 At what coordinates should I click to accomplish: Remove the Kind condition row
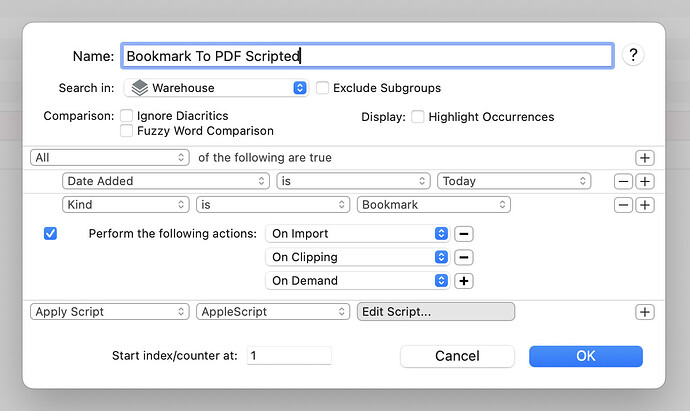tap(623, 204)
